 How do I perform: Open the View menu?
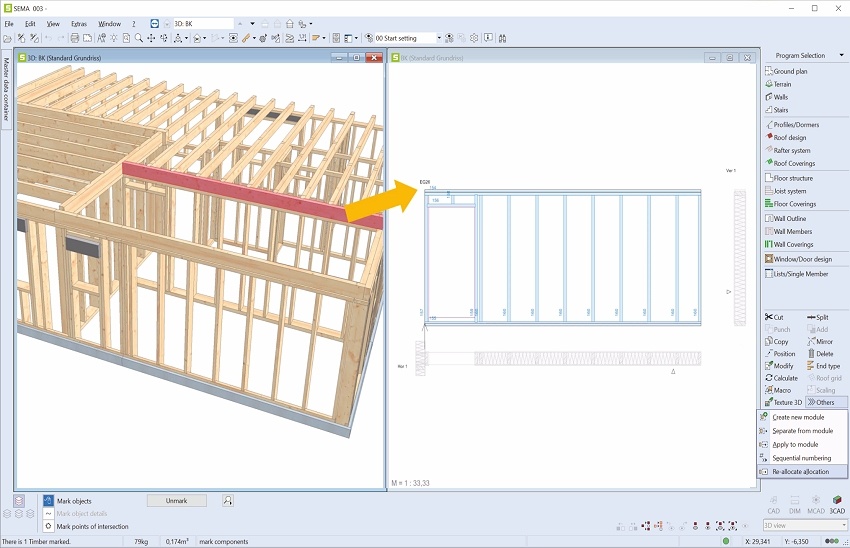(53, 24)
